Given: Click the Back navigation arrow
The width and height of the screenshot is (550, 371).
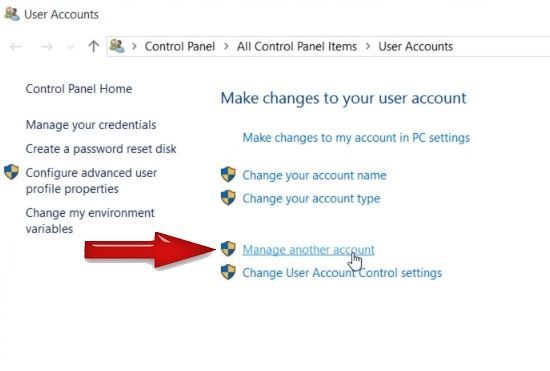Looking at the screenshot, I should pos(16,46).
